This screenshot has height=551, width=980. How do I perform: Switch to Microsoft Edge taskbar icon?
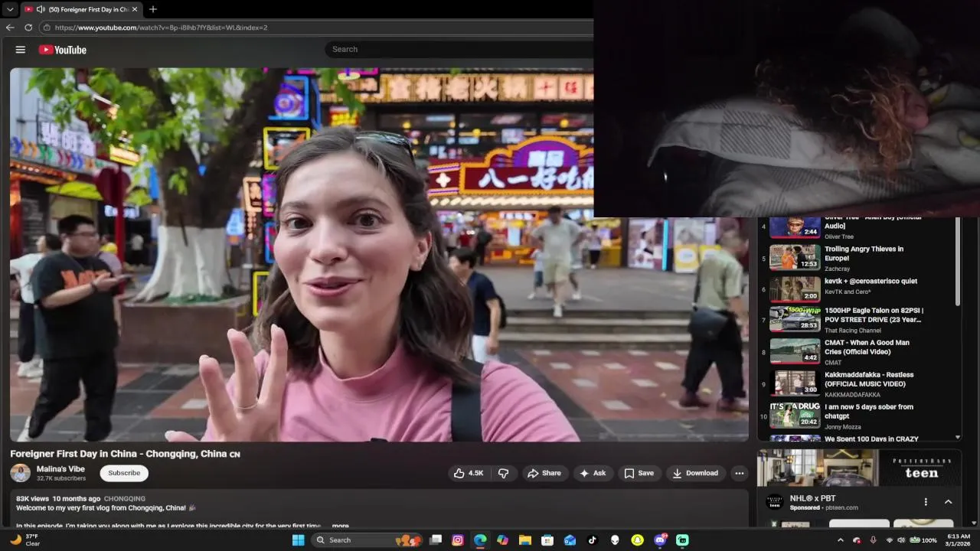click(x=480, y=540)
